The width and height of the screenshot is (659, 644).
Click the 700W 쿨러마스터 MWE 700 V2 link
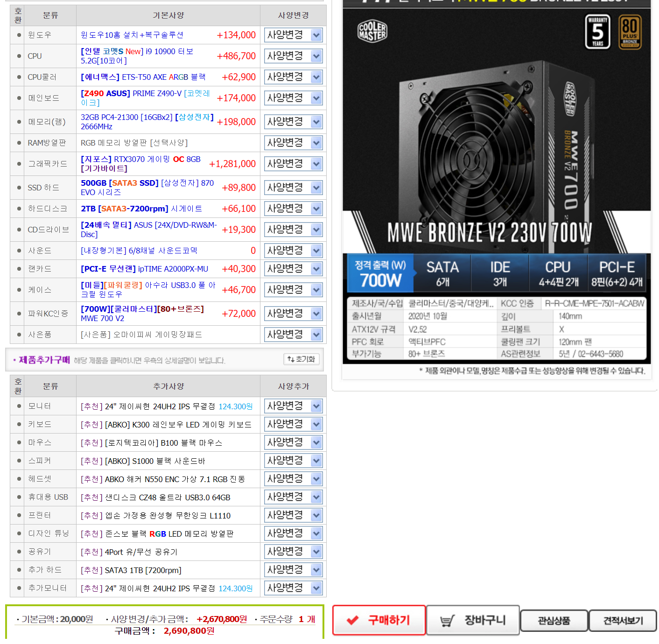click(x=142, y=314)
